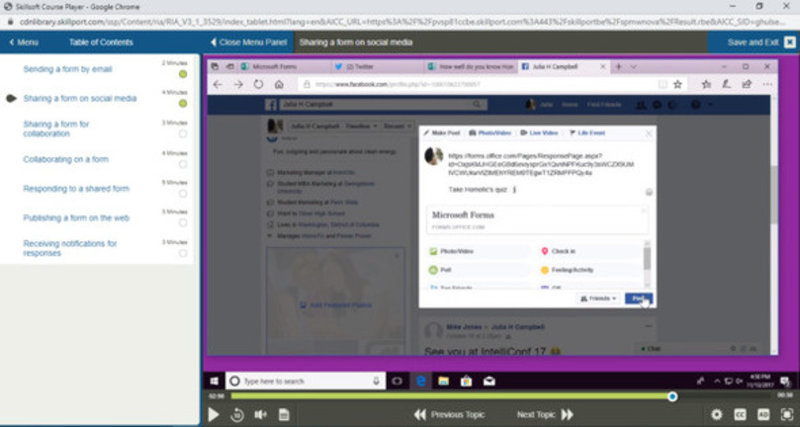The width and height of the screenshot is (800, 427).
Task: Rewind the video ten seconds
Action: pyautogui.click(x=237, y=415)
